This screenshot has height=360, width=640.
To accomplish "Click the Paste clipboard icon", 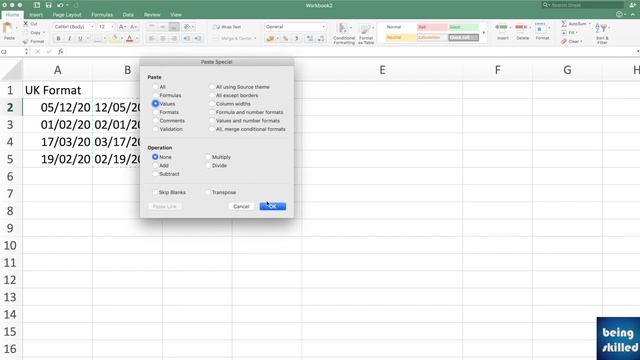I will click(7, 28).
